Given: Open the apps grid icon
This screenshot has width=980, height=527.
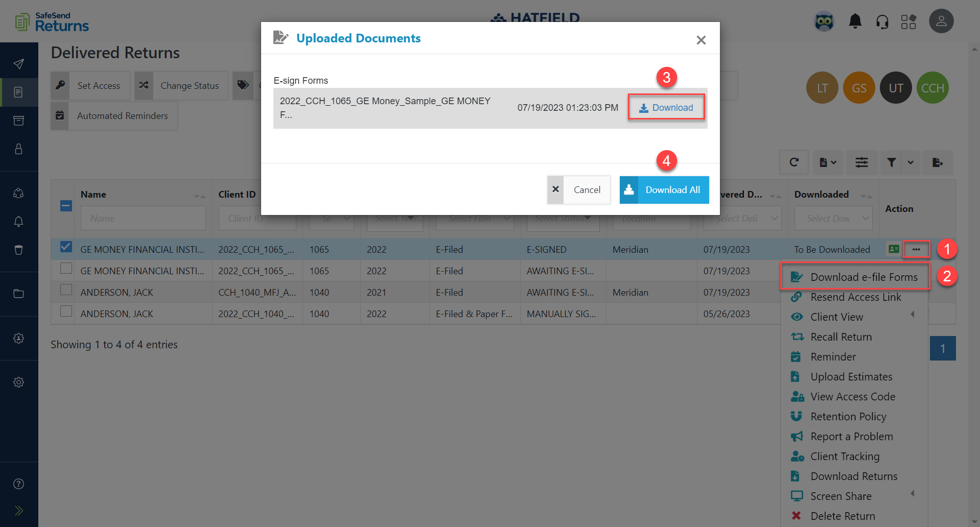Looking at the screenshot, I should (x=909, y=21).
